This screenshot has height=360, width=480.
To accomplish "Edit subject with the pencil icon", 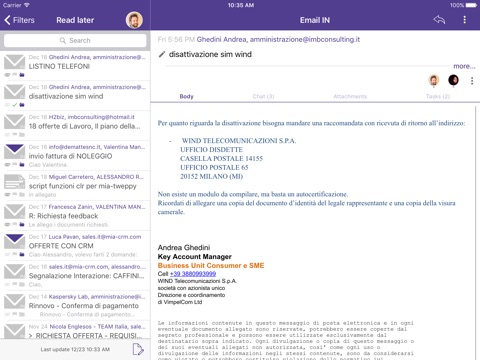I will [162, 54].
